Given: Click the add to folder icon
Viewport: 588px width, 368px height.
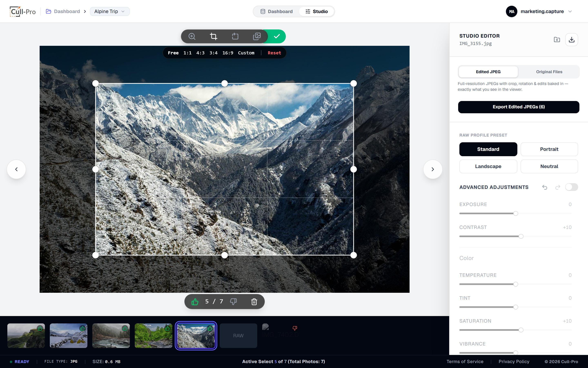Looking at the screenshot, I should tap(557, 40).
